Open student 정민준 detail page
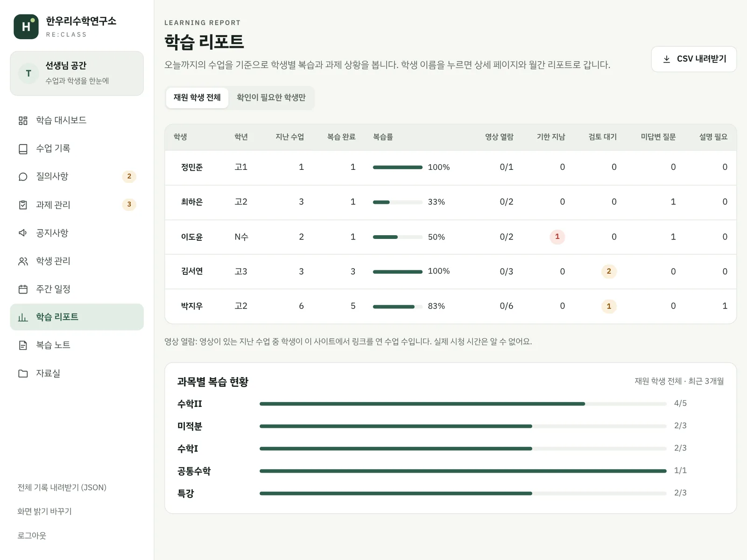 pos(192,167)
